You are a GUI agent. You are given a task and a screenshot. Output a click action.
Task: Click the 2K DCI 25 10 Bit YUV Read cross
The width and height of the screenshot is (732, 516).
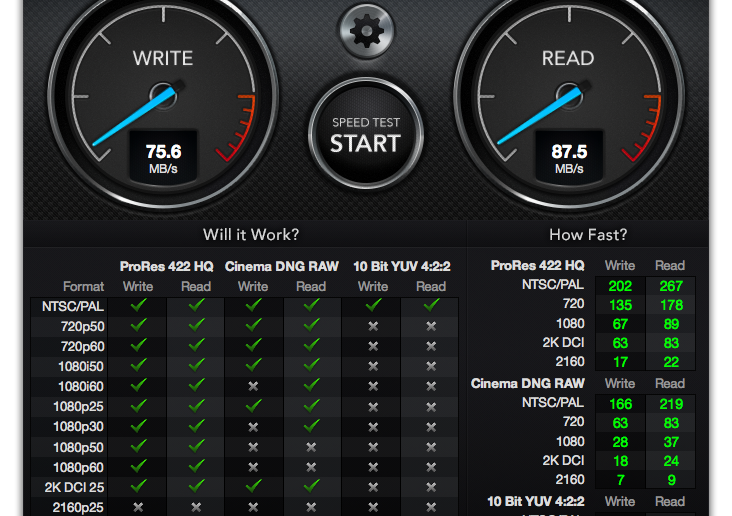pyautogui.click(x=431, y=487)
